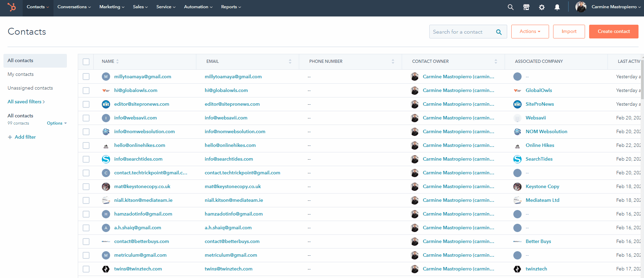The image size is (644, 278).
Task: Click the avatar for twins@twinztech.com contact
Action: tap(106, 269)
